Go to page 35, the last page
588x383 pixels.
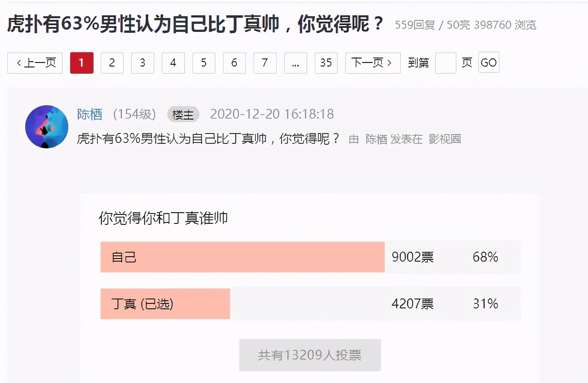(x=326, y=63)
